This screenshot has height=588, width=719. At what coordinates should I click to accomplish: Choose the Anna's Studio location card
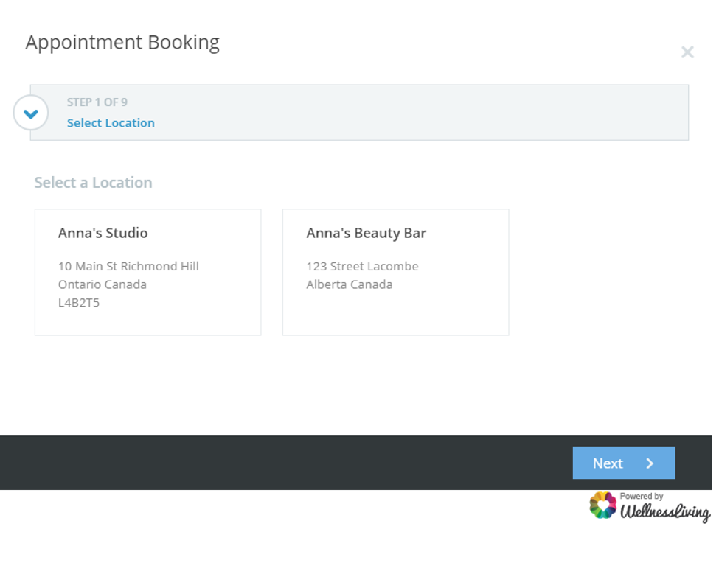click(147, 272)
